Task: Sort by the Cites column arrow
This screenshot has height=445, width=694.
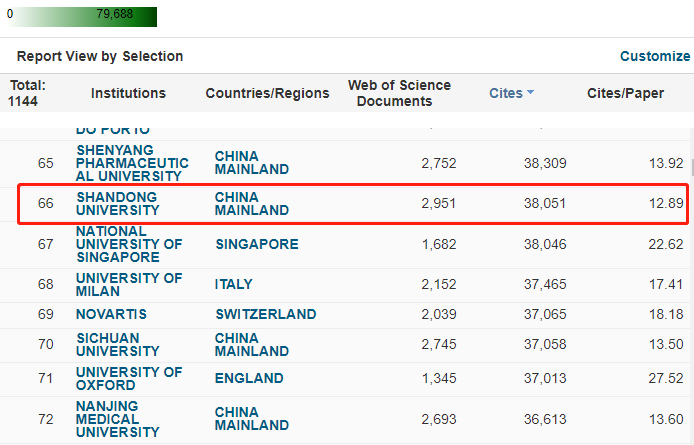Action: (530, 93)
